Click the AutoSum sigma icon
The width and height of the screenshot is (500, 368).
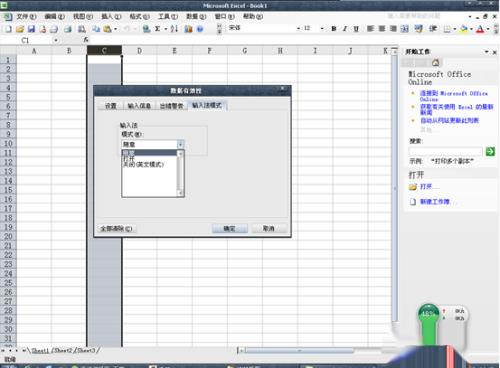[157, 29]
